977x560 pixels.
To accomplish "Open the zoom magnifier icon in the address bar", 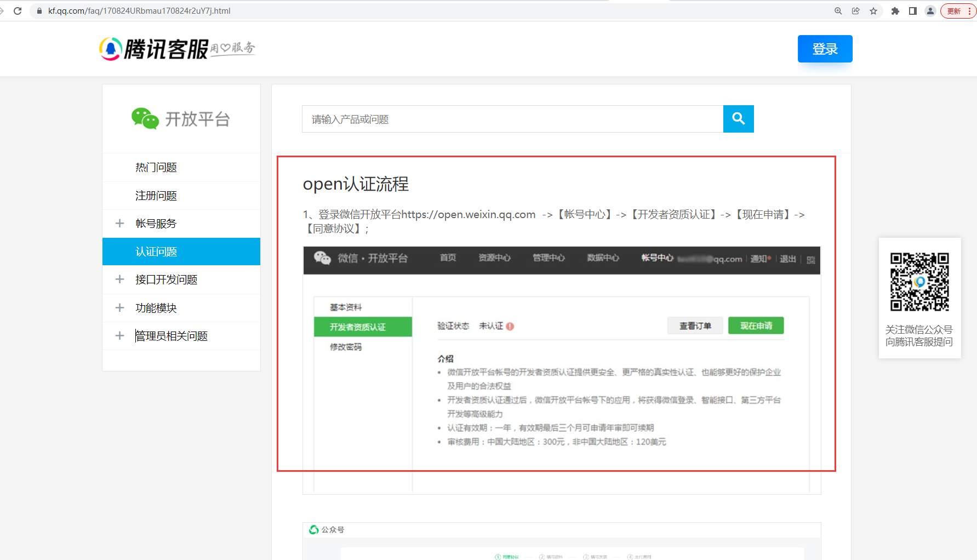I will pos(838,11).
